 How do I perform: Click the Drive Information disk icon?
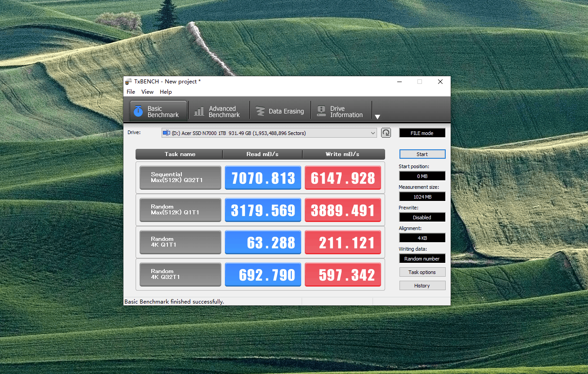click(x=321, y=111)
